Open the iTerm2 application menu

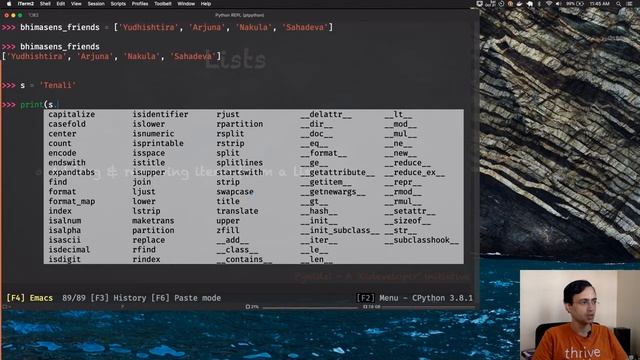[x=26, y=4]
